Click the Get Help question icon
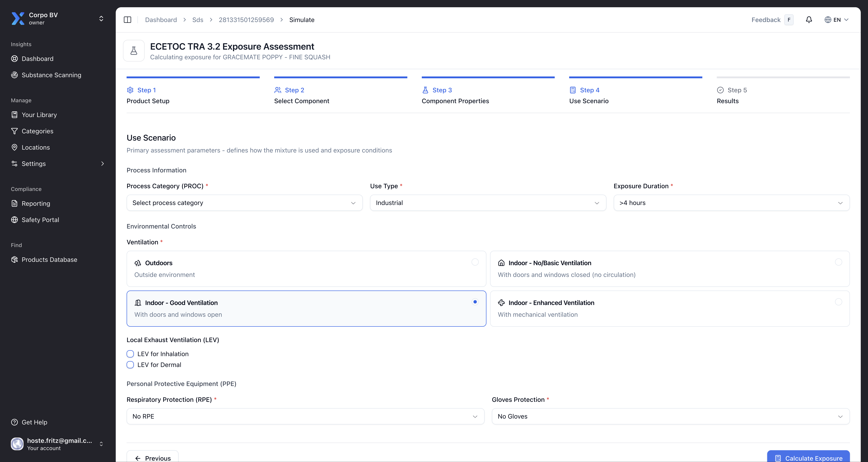This screenshot has height=462, width=868. click(x=14, y=422)
